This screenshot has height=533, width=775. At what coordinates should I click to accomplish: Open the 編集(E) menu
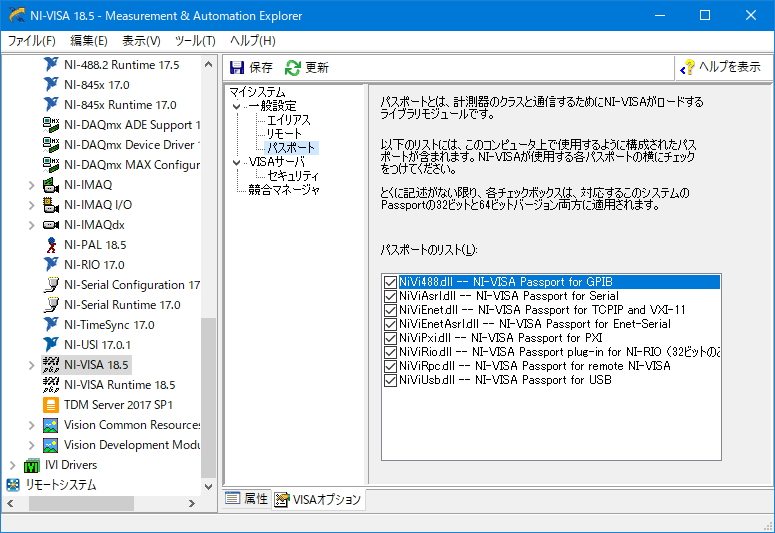coord(88,41)
